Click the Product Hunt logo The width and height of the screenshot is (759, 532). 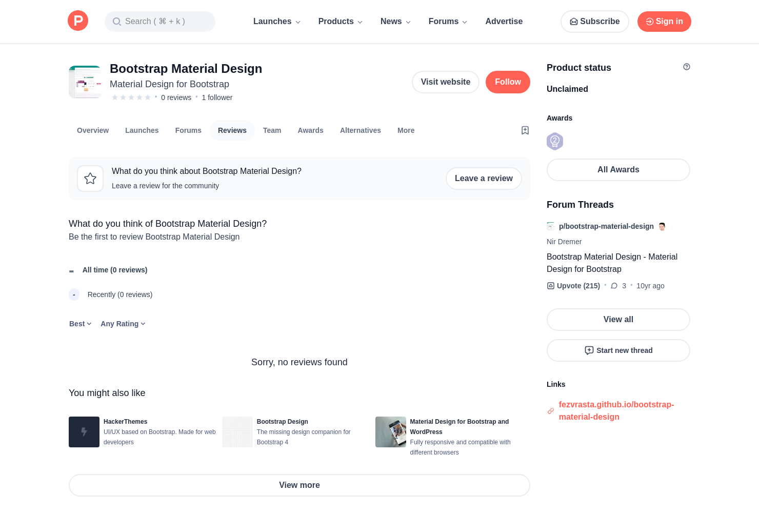click(x=78, y=21)
